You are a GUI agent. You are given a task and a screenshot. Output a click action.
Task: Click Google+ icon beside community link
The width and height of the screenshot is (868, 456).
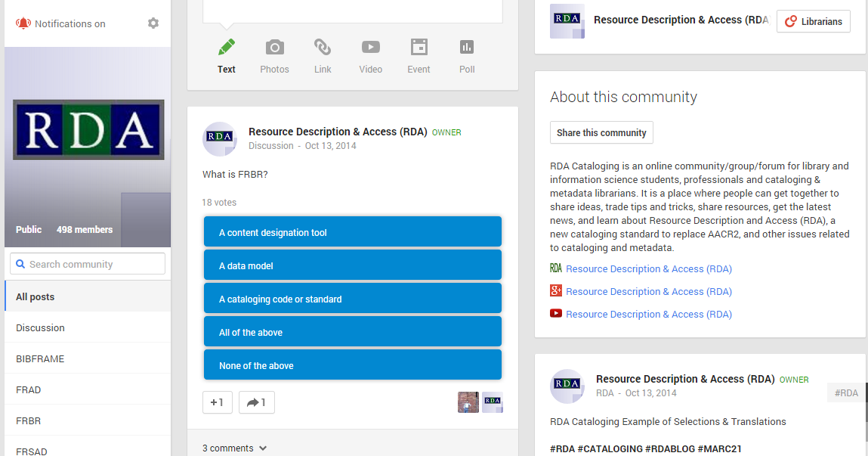pyautogui.click(x=556, y=290)
